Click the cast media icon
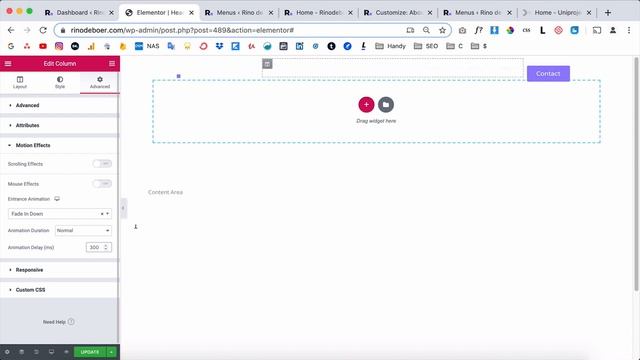 (597, 30)
